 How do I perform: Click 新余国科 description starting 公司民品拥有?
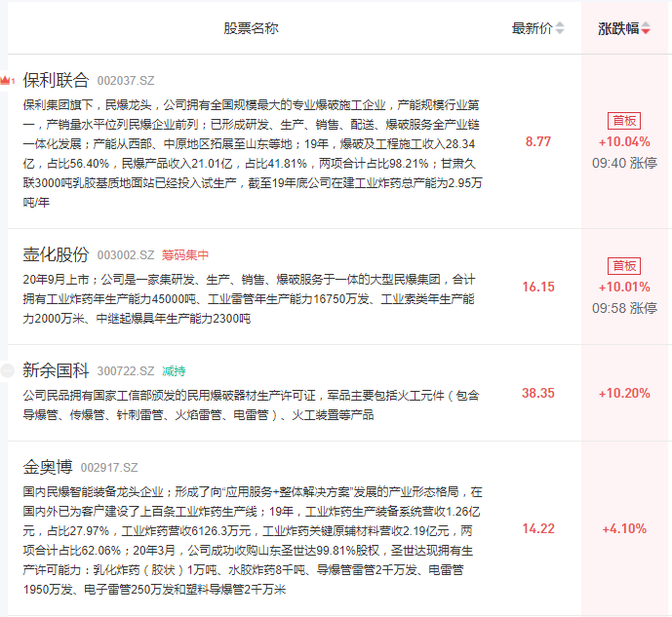coord(251,405)
